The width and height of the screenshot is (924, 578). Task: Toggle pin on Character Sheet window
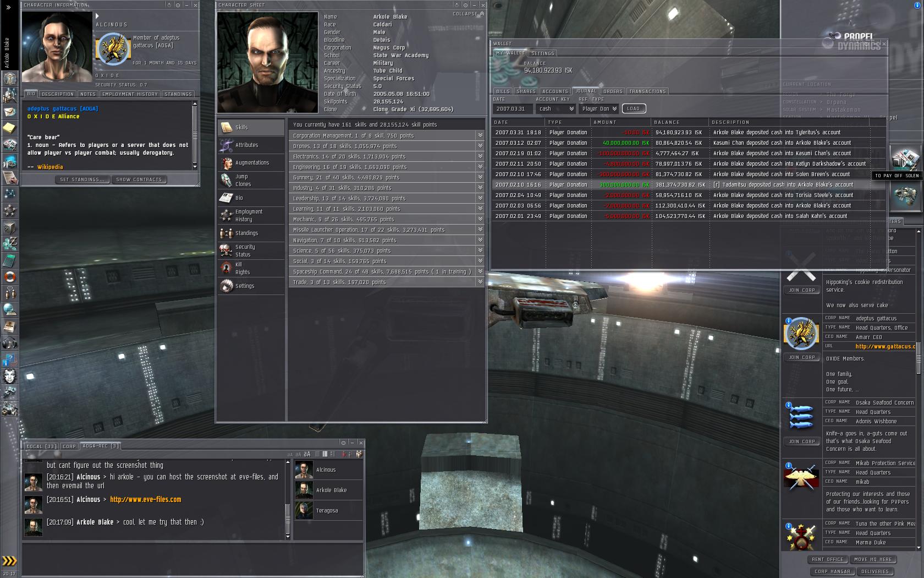pyautogui.click(x=465, y=5)
